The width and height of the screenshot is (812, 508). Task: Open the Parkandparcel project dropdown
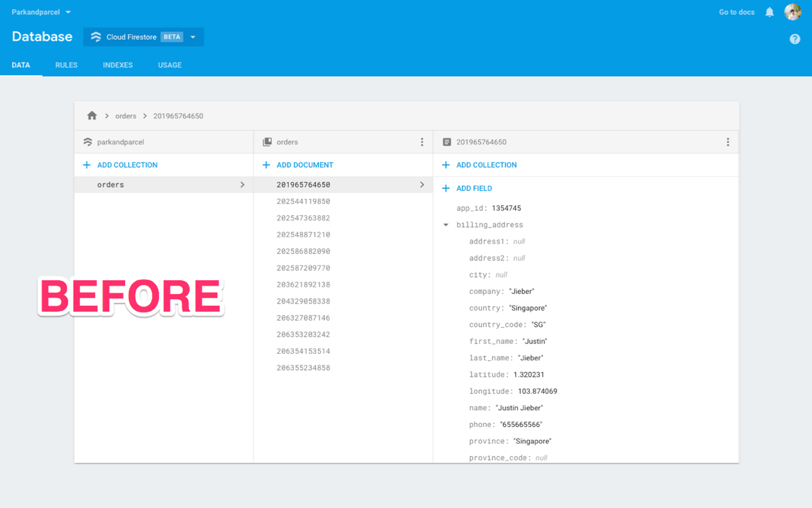click(41, 11)
